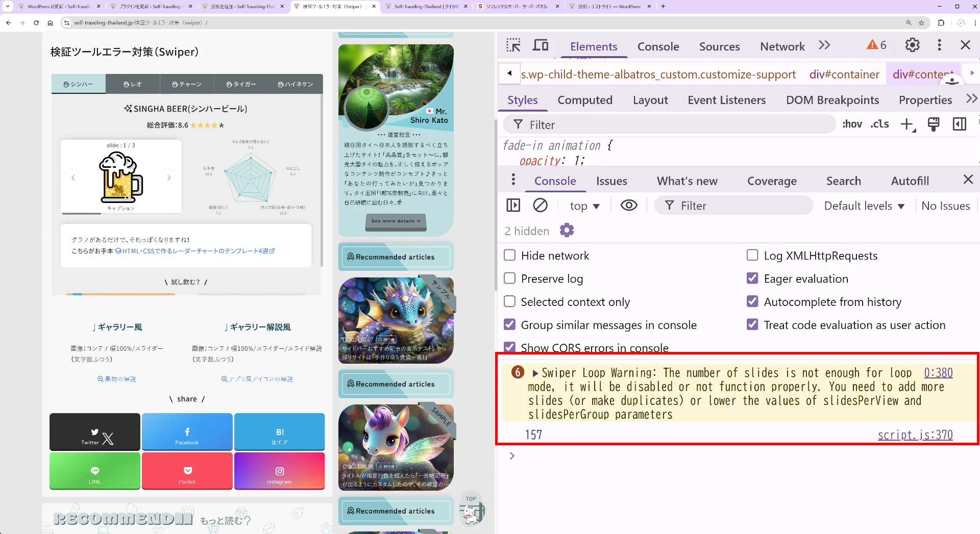Screen dimensions: 980x534
Task: Switch to the Network tab
Action: [782, 46]
